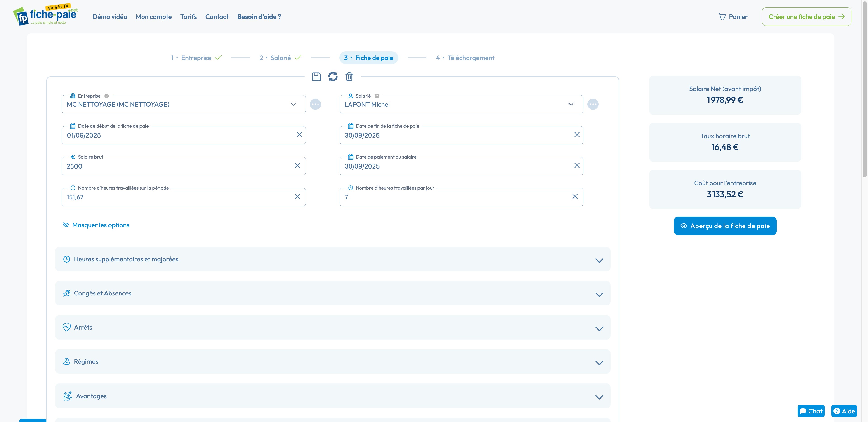Click the Entreprise help question mark
868x422 pixels.
[x=106, y=96]
